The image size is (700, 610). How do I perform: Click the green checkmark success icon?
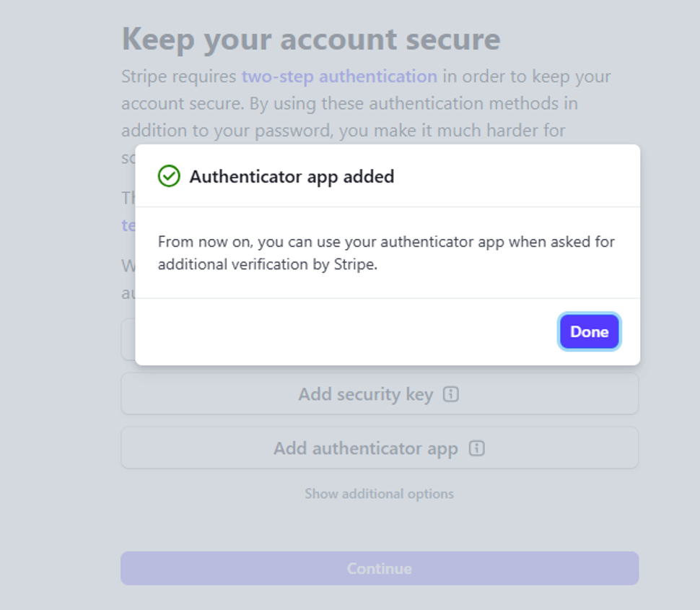click(169, 176)
